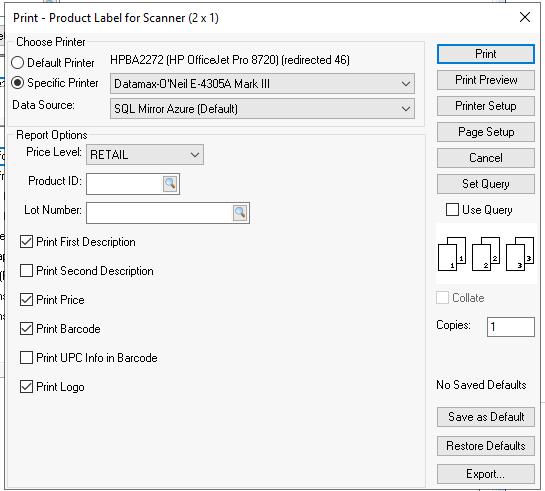The width and height of the screenshot is (545, 491).
Task: Click the Print Preview button
Action: 486,80
